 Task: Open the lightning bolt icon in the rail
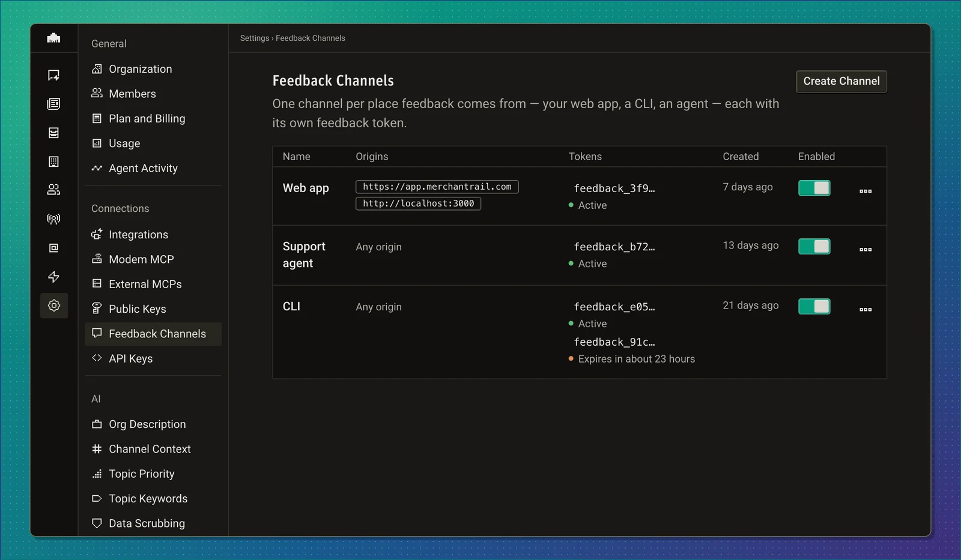(53, 277)
